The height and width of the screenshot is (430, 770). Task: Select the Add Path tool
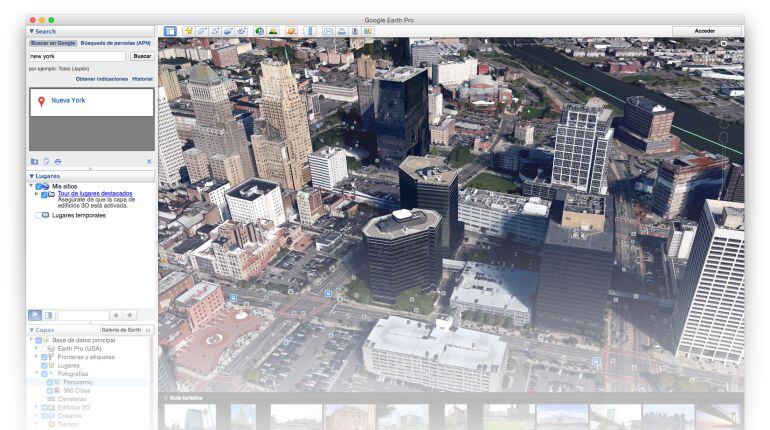(215, 31)
